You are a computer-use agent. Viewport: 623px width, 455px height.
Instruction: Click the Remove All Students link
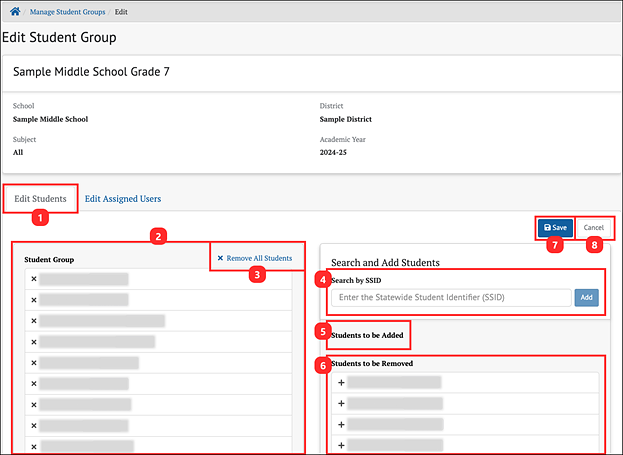point(254,258)
